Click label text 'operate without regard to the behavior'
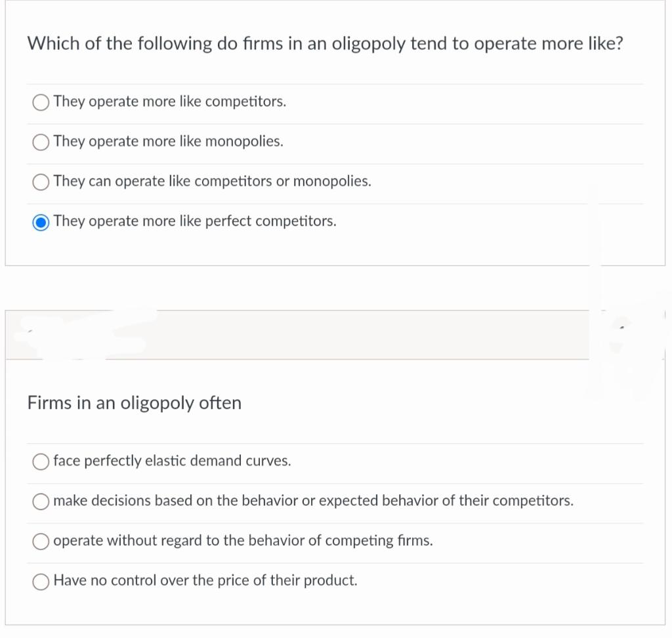Screen dimensions: 672x638 (x=243, y=541)
